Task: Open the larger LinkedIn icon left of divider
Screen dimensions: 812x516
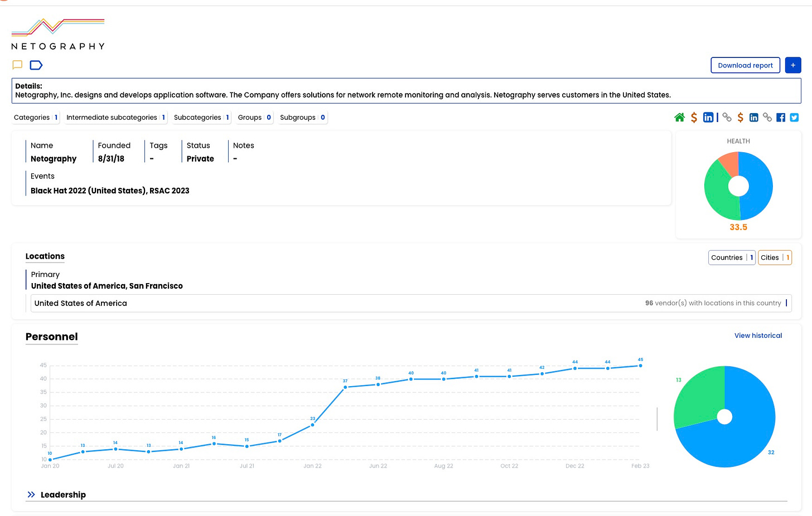Action: pyautogui.click(x=708, y=117)
